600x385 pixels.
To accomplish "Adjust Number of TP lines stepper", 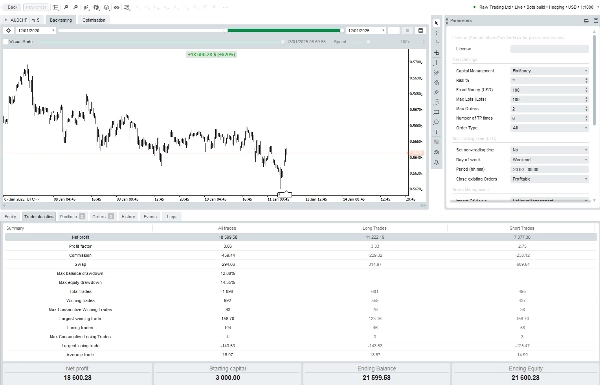I will click(x=586, y=118).
